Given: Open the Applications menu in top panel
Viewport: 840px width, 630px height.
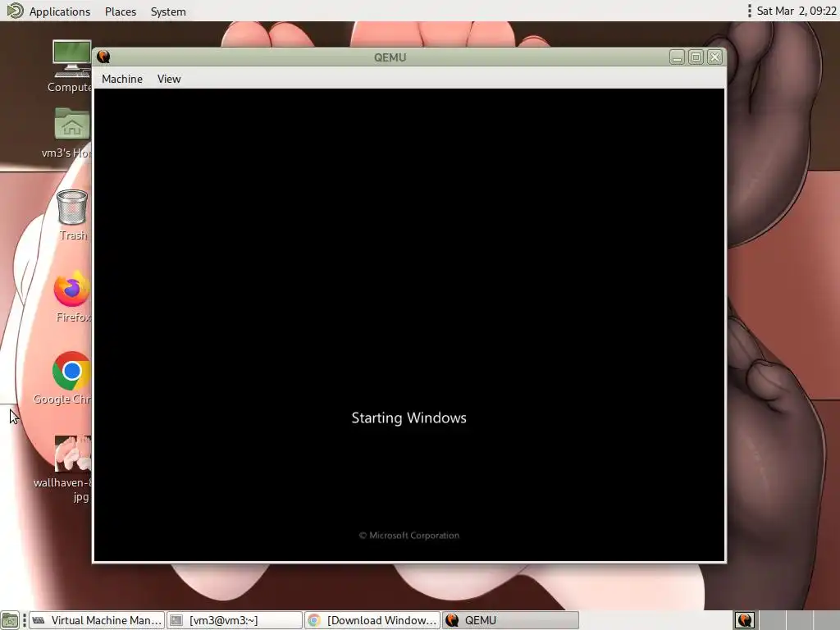Looking at the screenshot, I should point(59,11).
